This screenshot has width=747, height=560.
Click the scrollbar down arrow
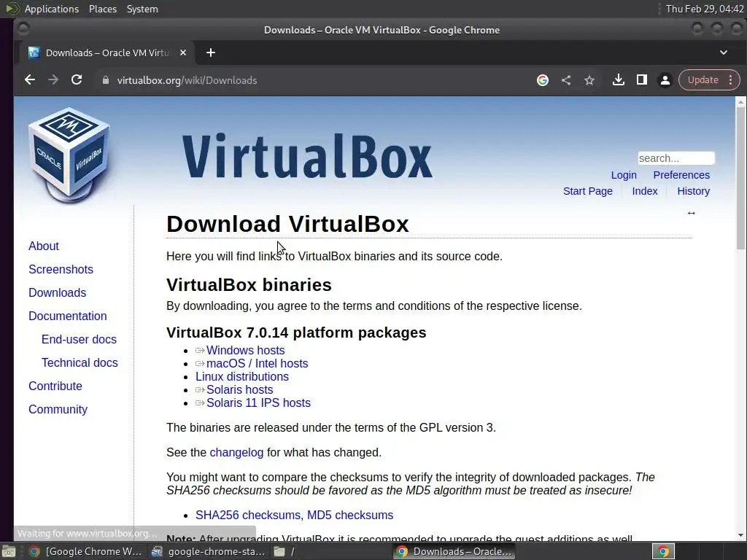pyautogui.click(x=740, y=535)
